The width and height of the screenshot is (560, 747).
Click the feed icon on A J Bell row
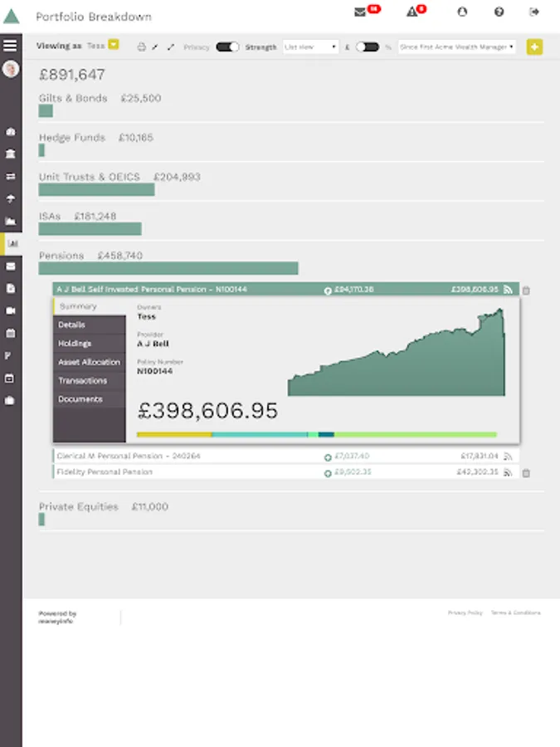[x=508, y=289]
